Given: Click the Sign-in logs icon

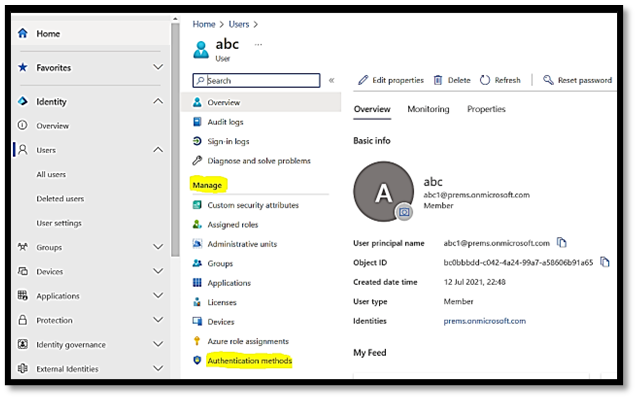Looking at the screenshot, I should click(197, 141).
